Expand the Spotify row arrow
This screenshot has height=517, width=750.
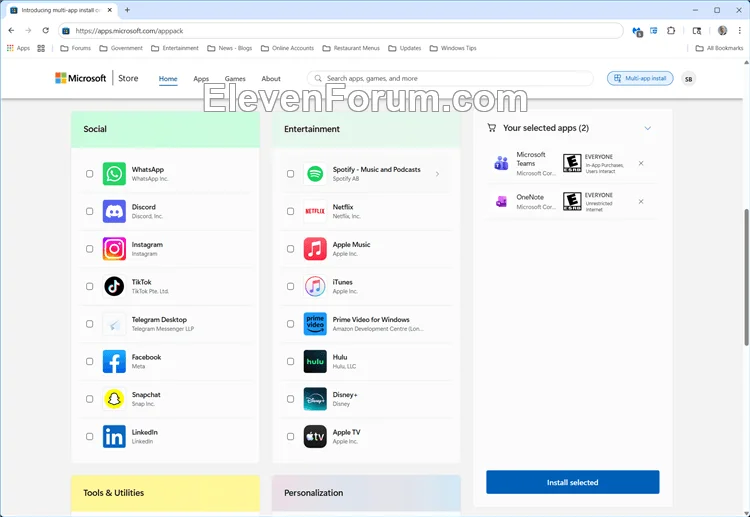[x=437, y=174]
